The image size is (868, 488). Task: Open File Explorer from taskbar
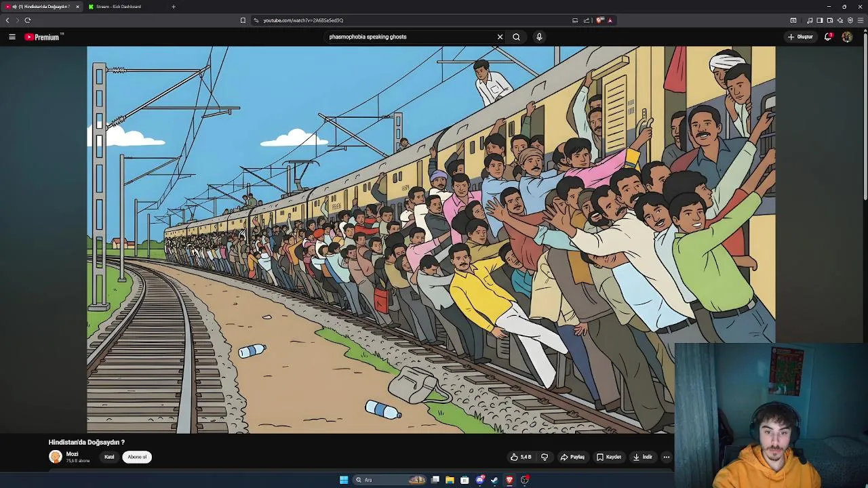(450, 480)
